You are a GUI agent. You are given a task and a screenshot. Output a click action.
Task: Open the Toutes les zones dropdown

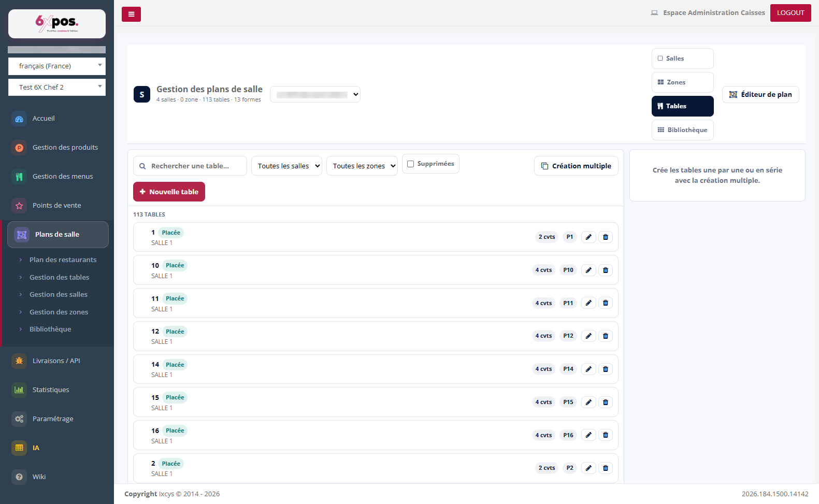point(362,166)
